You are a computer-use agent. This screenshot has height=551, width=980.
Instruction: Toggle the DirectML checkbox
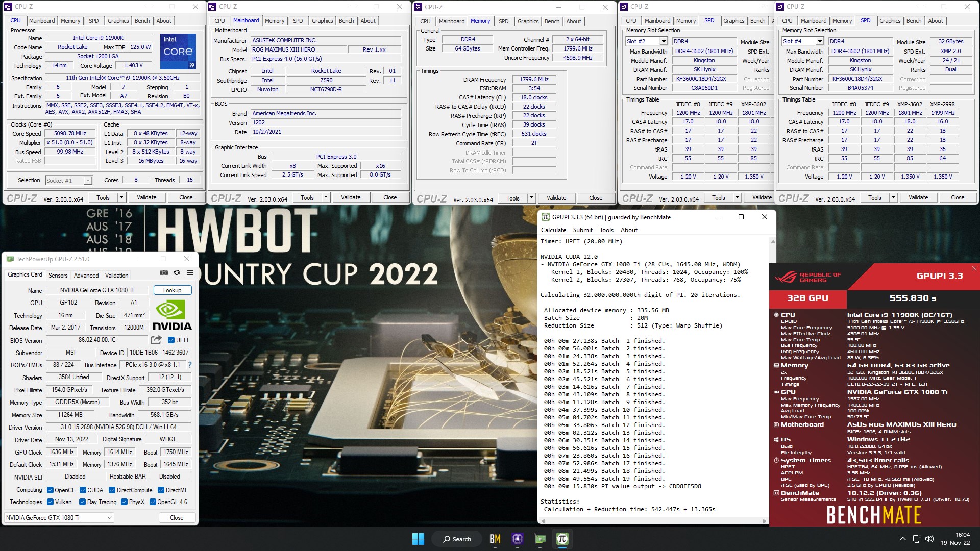[161, 490]
